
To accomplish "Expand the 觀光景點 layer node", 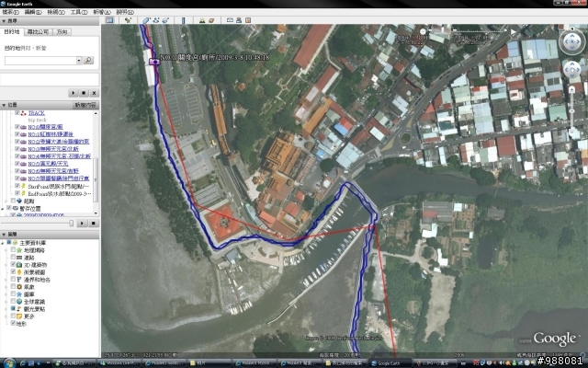I will pos(6,309).
